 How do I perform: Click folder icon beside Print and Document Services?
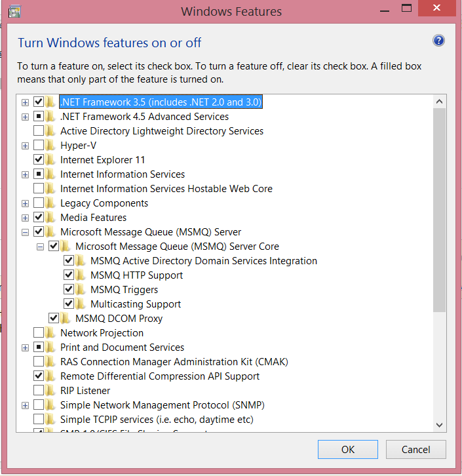[x=50, y=347]
